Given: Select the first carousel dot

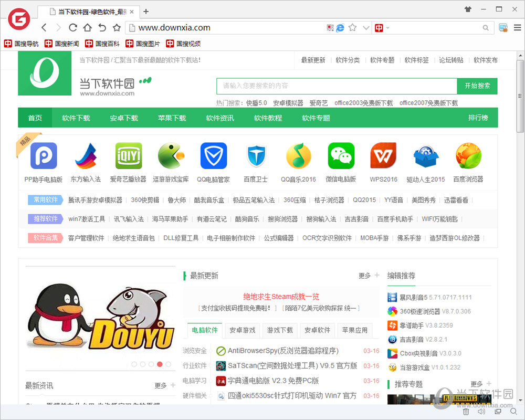Looking at the screenshot, I should (x=134, y=364).
